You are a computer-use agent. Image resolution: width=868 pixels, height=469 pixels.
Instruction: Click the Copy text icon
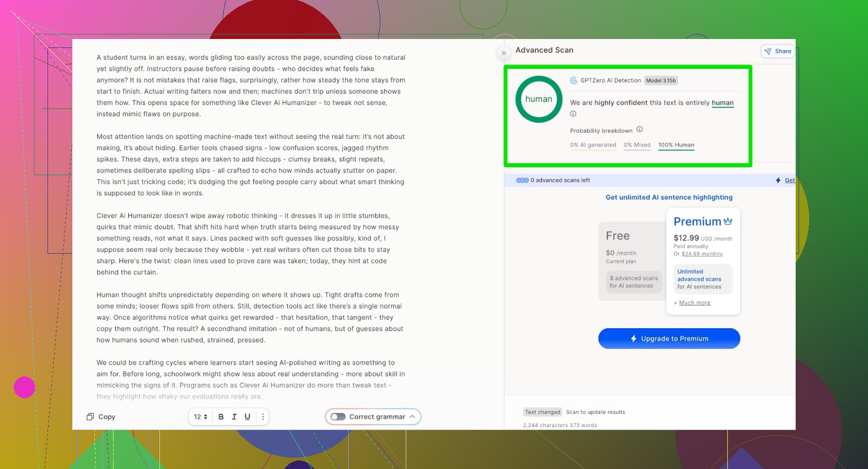tap(90, 417)
